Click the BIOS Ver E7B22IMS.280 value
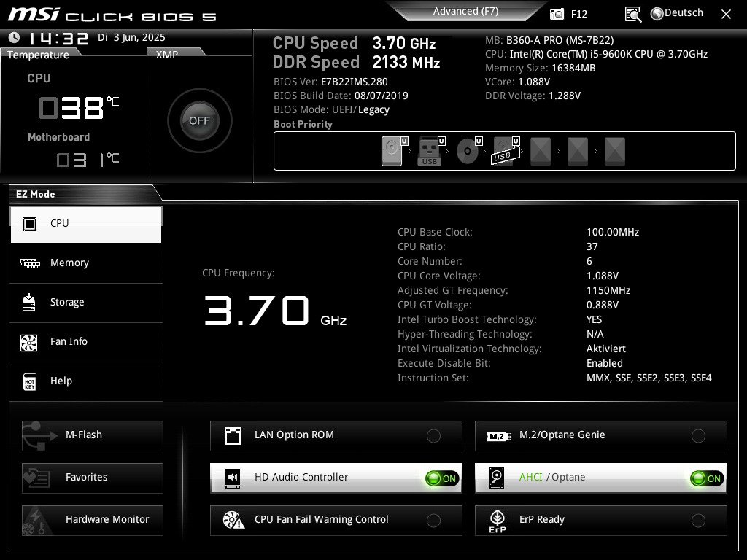Viewport: 747px width, 560px height. (x=355, y=82)
